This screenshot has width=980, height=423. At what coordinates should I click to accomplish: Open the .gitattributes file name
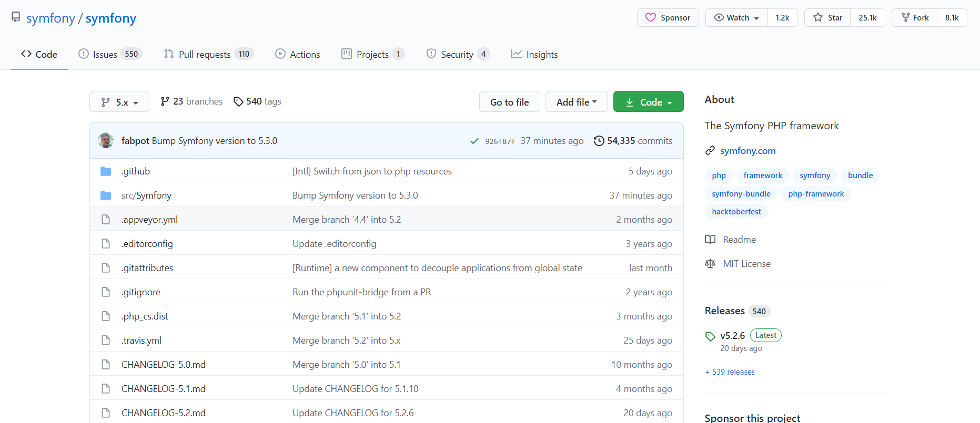(147, 268)
